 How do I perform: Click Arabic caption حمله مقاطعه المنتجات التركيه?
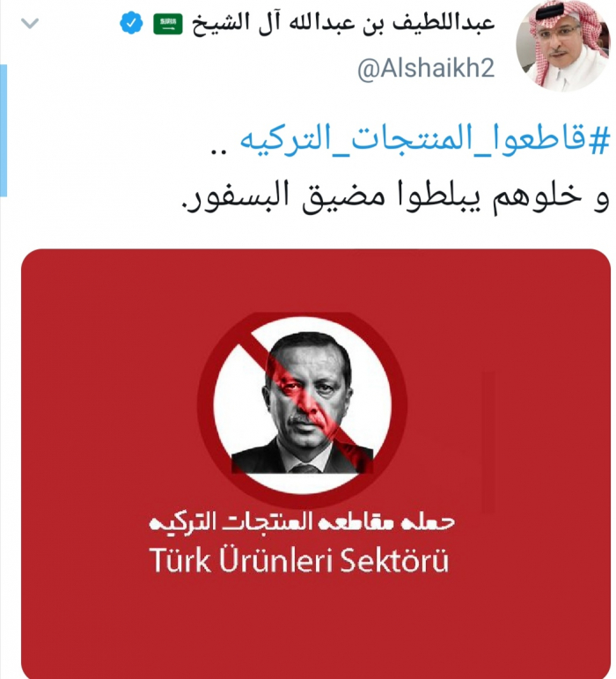pyautogui.click(x=302, y=521)
